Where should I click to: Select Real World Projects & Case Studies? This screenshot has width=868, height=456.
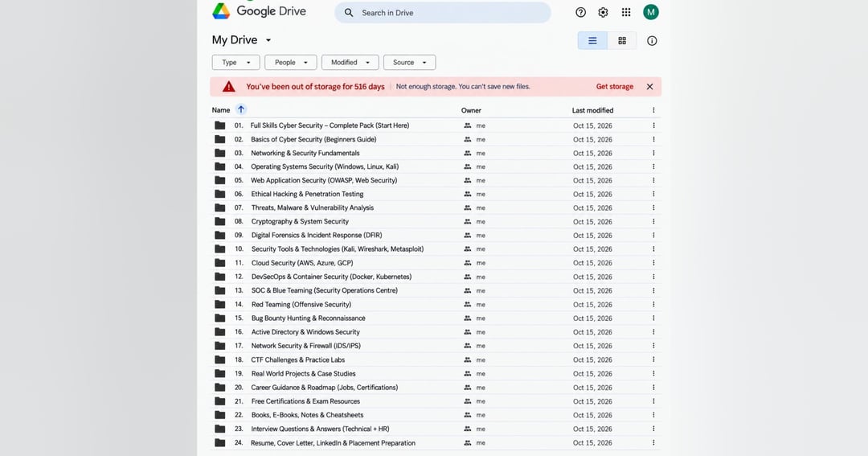303,373
